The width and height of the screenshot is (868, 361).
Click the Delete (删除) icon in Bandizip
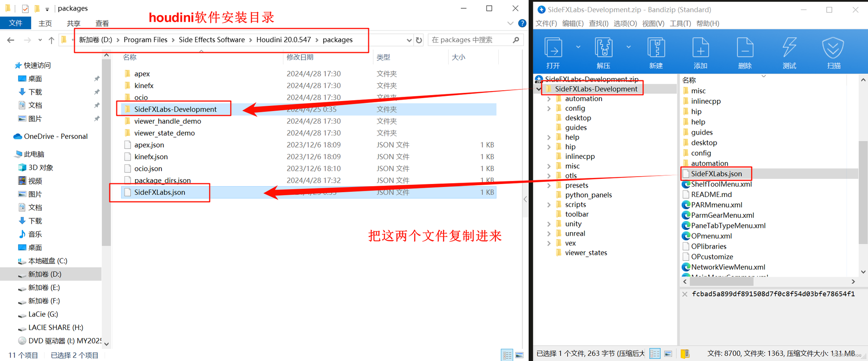(745, 48)
